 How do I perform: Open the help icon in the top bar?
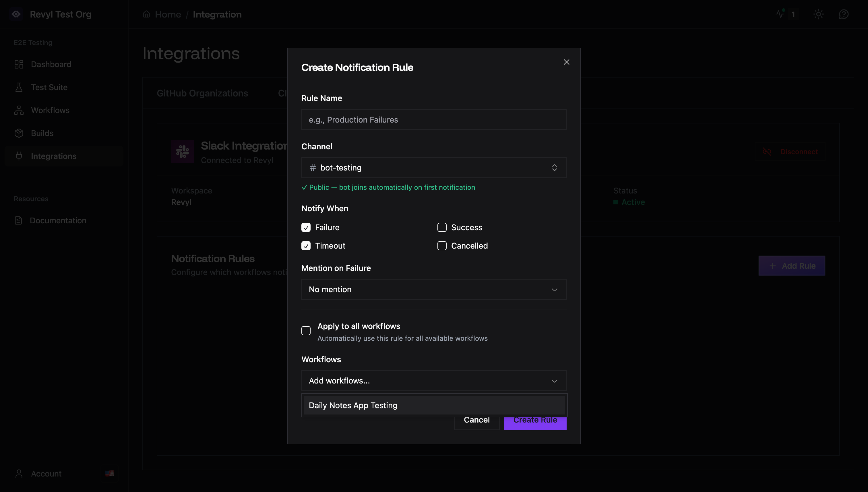tap(844, 14)
